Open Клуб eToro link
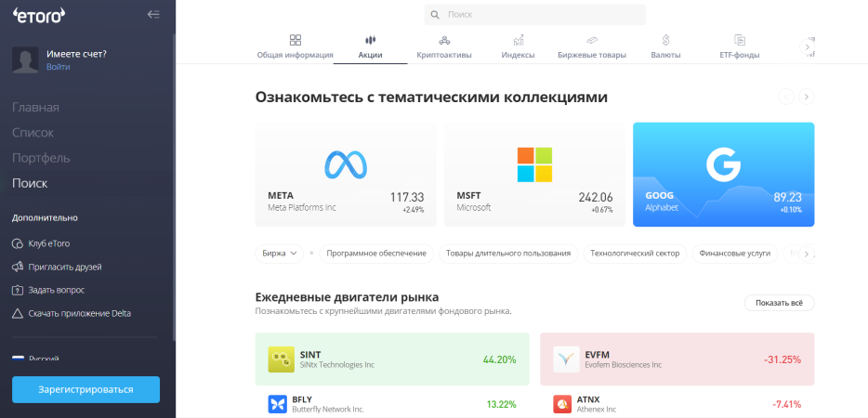Image resolution: width=868 pixels, height=418 pixels. pos(49,243)
